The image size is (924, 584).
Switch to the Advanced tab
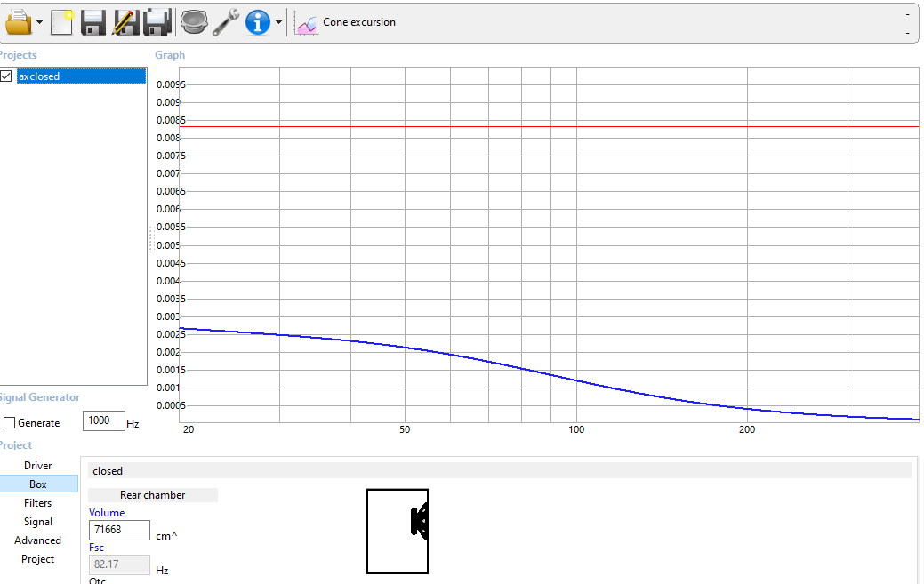38,540
